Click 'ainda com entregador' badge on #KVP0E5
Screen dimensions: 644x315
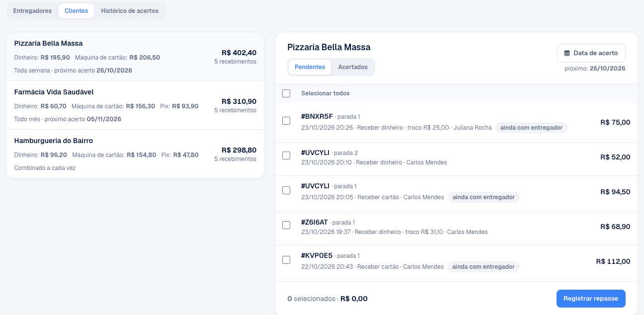click(x=483, y=267)
